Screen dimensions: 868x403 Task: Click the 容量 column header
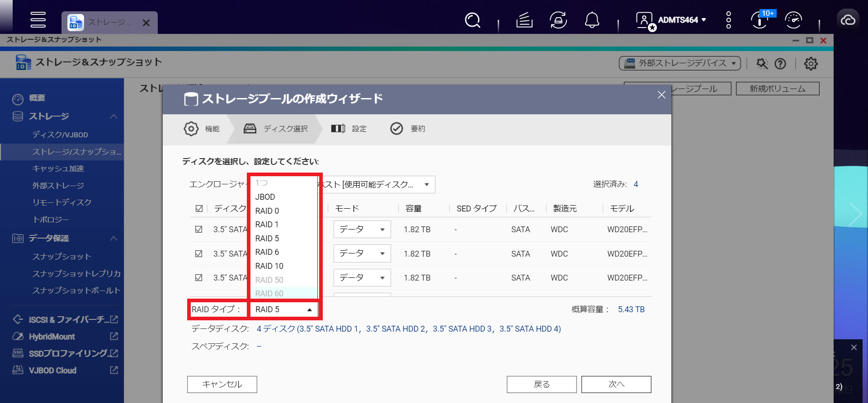[413, 209]
